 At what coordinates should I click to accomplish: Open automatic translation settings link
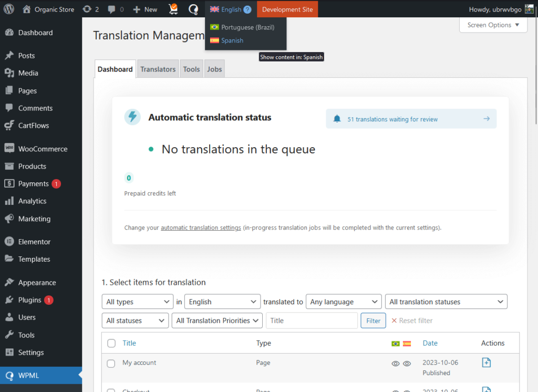pyautogui.click(x=201, y=228)
